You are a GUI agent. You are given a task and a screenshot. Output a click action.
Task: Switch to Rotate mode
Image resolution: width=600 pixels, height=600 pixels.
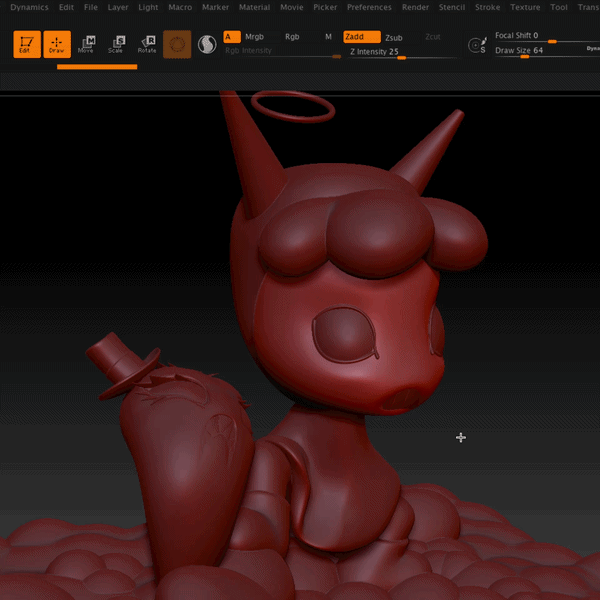[147, 44]
